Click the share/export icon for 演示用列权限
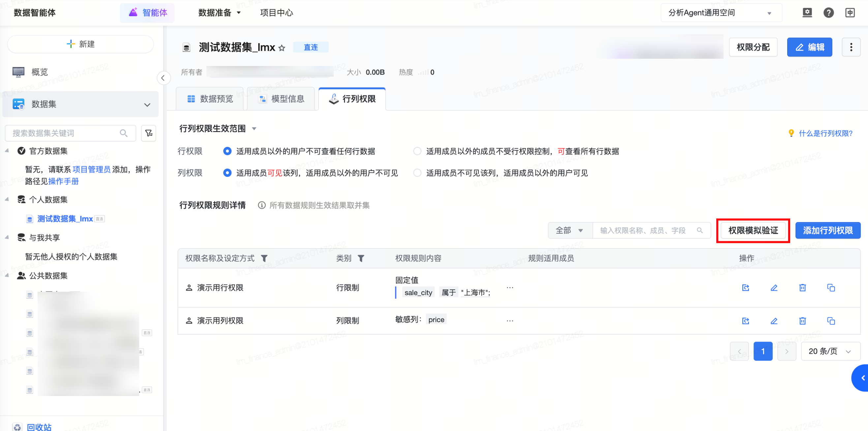 click(745, 321)
